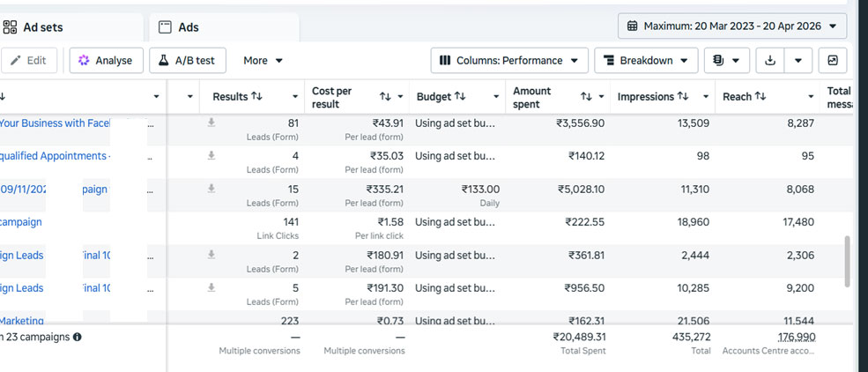Click lead download icon in 81 results row
Screen dimensions: 868x372
click(211, 123)
